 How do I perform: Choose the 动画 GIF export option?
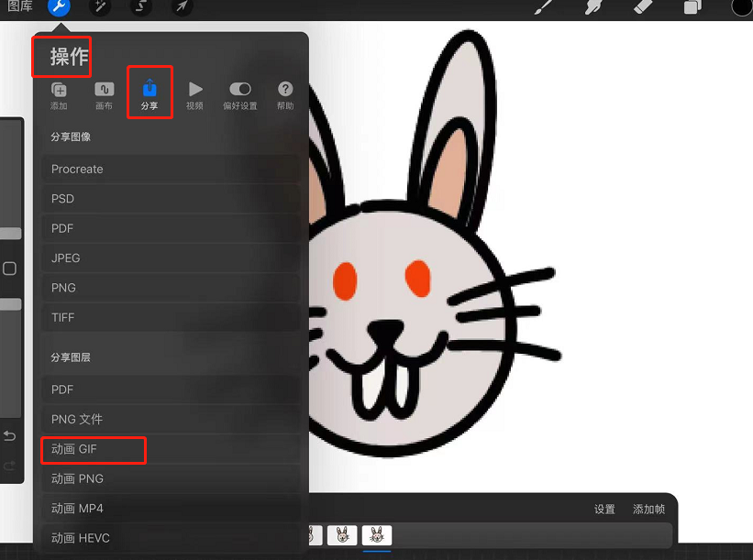point(94,450)
